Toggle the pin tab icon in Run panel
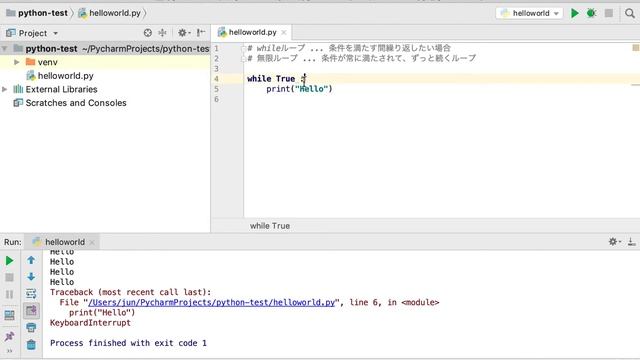Screen dimensions: 640x360 point(9,336)
